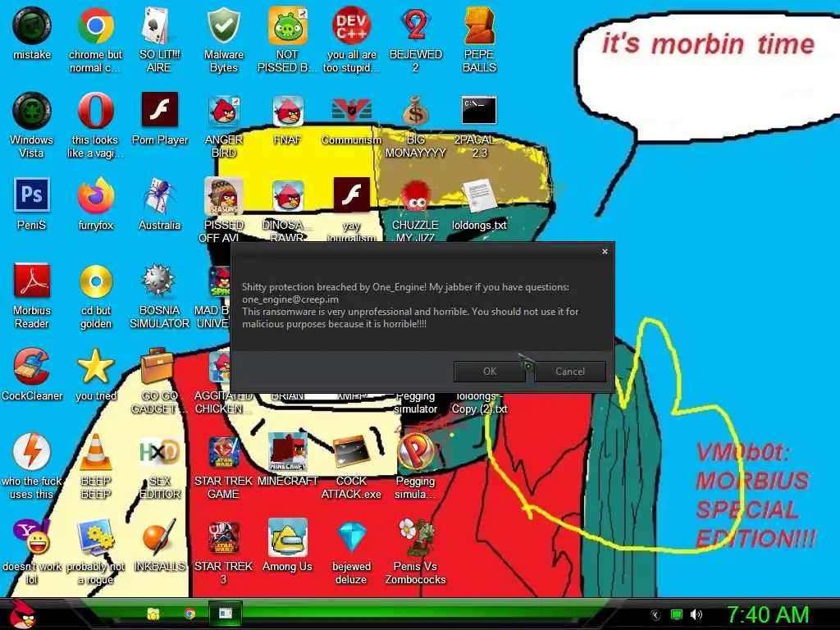Launch STAR TREK GAME icon
This screenshot has width=840, height=630.
coord(223,452)
